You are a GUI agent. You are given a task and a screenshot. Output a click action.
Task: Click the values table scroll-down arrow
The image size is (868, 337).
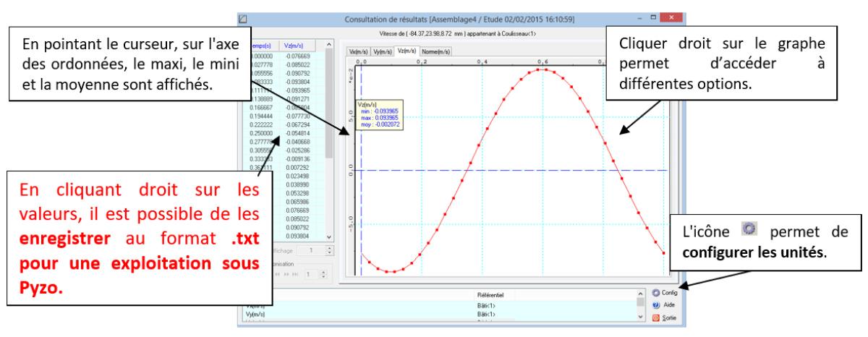click(329, 236)
